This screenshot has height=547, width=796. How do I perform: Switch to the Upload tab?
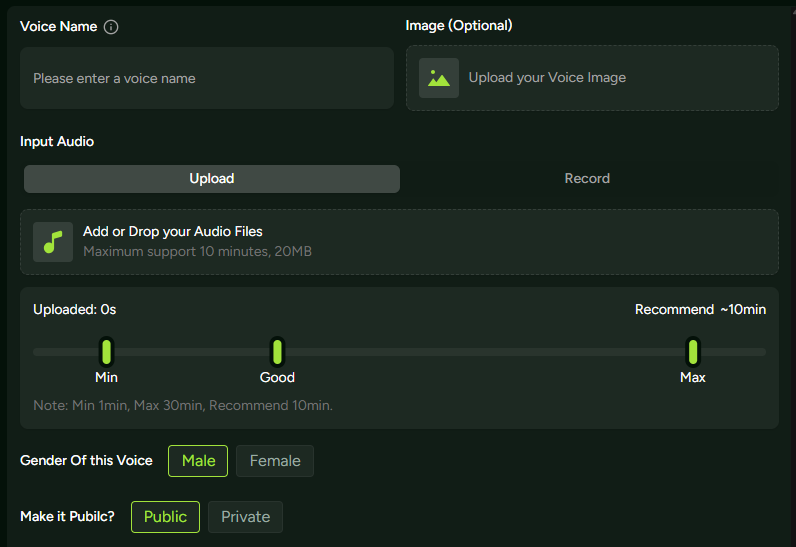[x=212, y=179]
